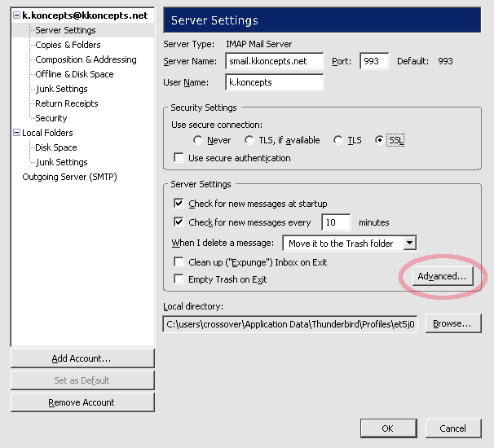Collapse the k.koncepts@kkoncepts.net account tree
Image resolution: width=494 pixels, height=448 pixels.
16,15
